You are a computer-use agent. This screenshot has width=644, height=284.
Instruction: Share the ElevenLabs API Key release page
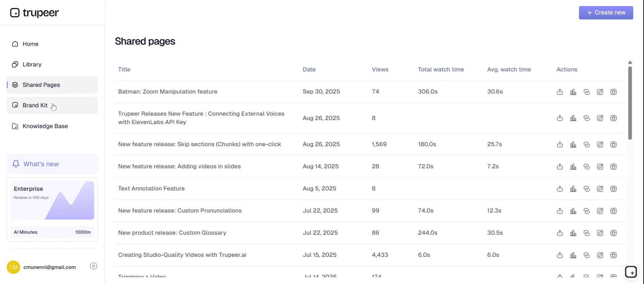560,118
